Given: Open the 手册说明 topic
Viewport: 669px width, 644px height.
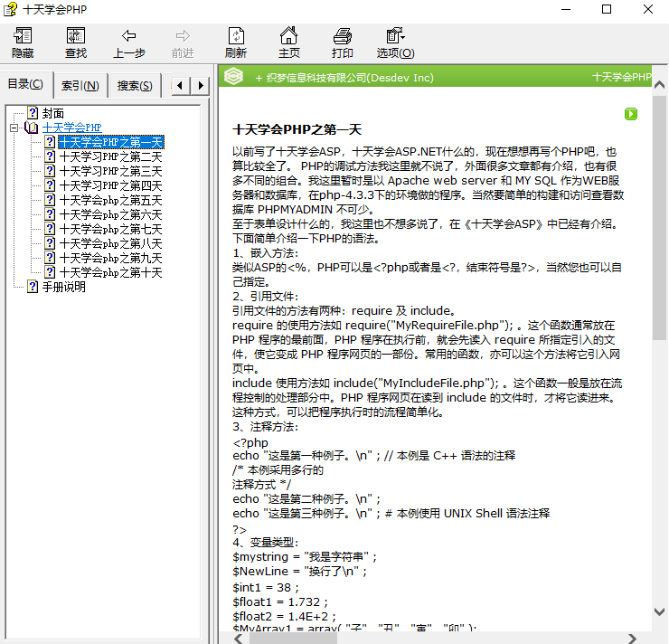Looking at the screenshot, I should [x=63, y=287].
